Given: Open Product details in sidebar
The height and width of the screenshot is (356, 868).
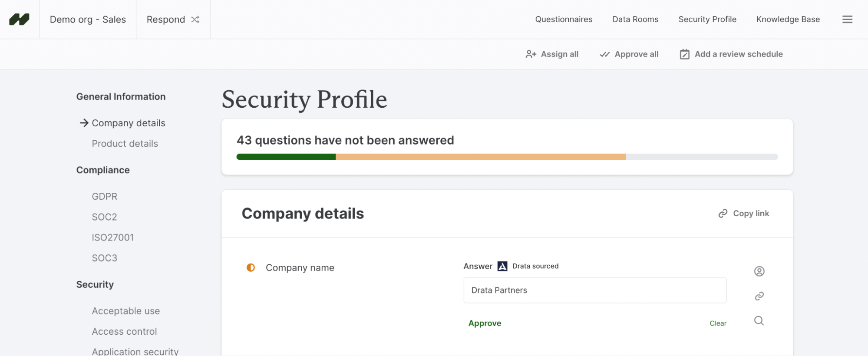Looking at the screenshot, I should point(125,144).
